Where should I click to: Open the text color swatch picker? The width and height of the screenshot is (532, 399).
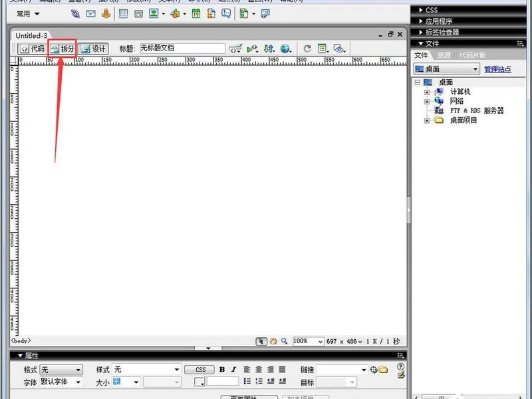coord(199,382)
